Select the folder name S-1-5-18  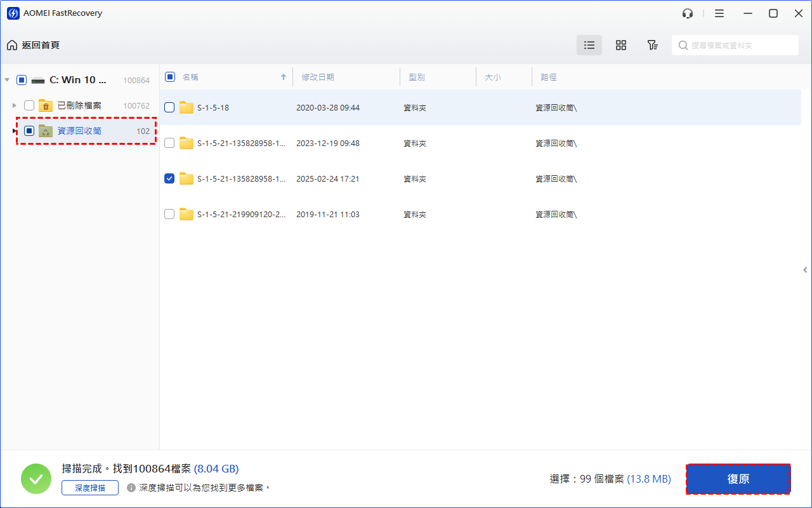pos(213,107)
